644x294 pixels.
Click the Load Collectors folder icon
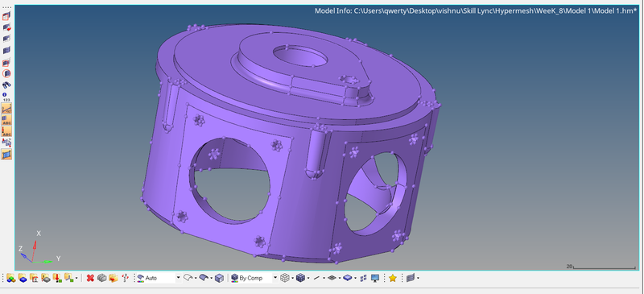coord(56,279)
